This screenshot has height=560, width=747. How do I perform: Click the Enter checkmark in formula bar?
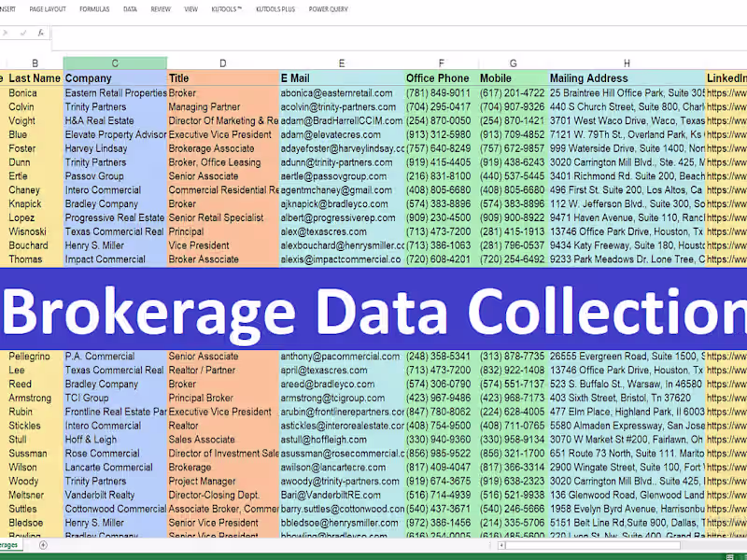(23, 33)
